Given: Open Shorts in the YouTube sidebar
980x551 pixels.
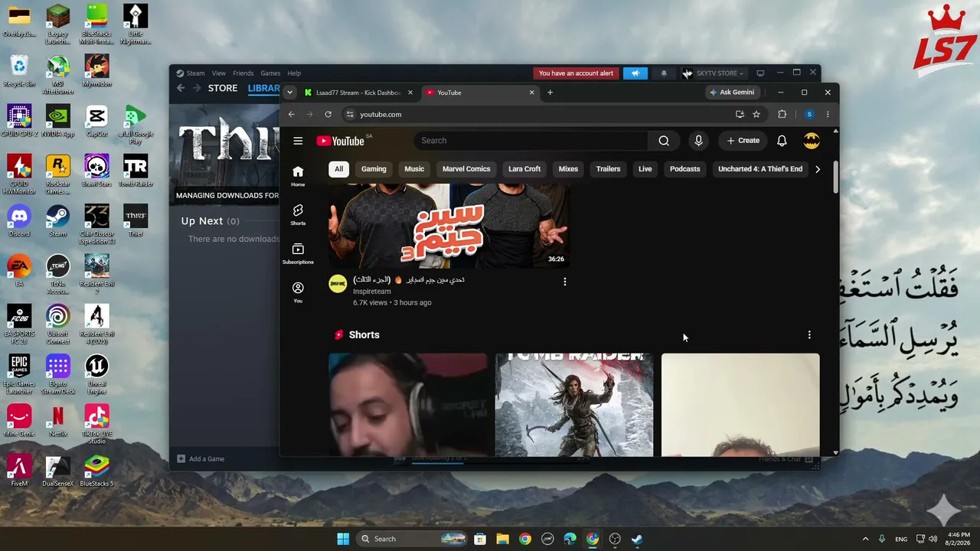Looking at the screenshot, I should [x=298, y=214].
